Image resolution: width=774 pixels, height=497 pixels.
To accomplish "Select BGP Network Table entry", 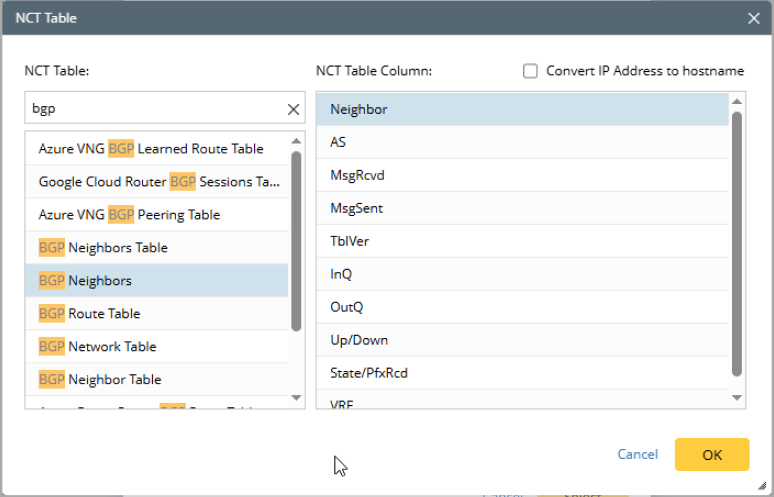I will coord(97,347).
